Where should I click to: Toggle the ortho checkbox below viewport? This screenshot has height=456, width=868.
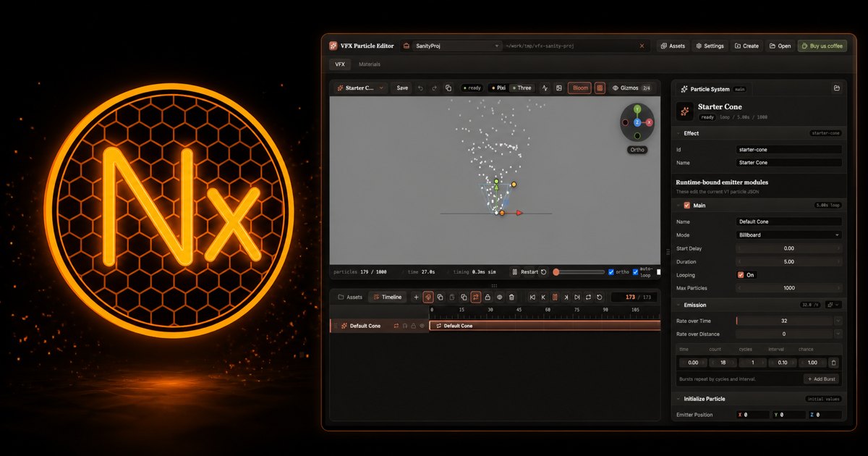pyautogui.click(x=611, y=272)
